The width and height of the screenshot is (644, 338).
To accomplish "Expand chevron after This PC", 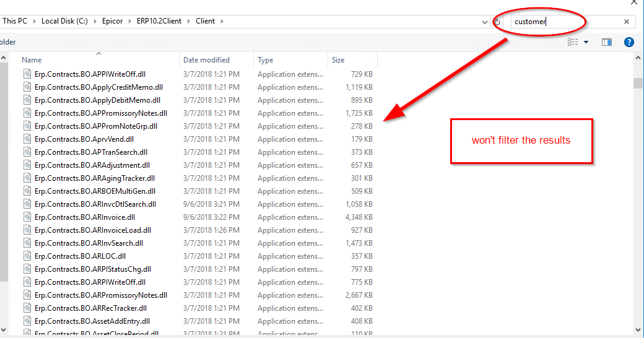I will 34,21.
